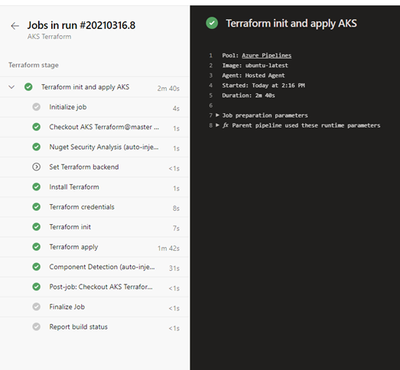Screen dimensions: 400x370
Task: Click the green success icon beside Terraform apply
Action: (36, 247)
